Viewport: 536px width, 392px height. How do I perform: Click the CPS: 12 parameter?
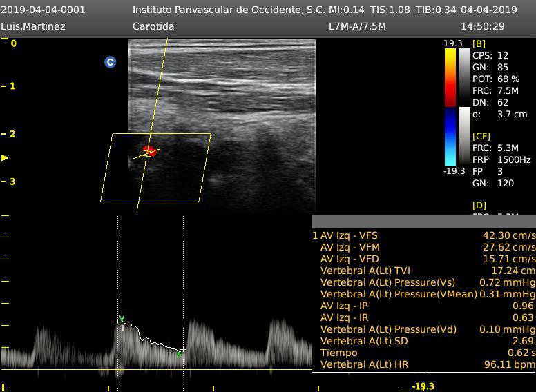[x=490, y=55]
